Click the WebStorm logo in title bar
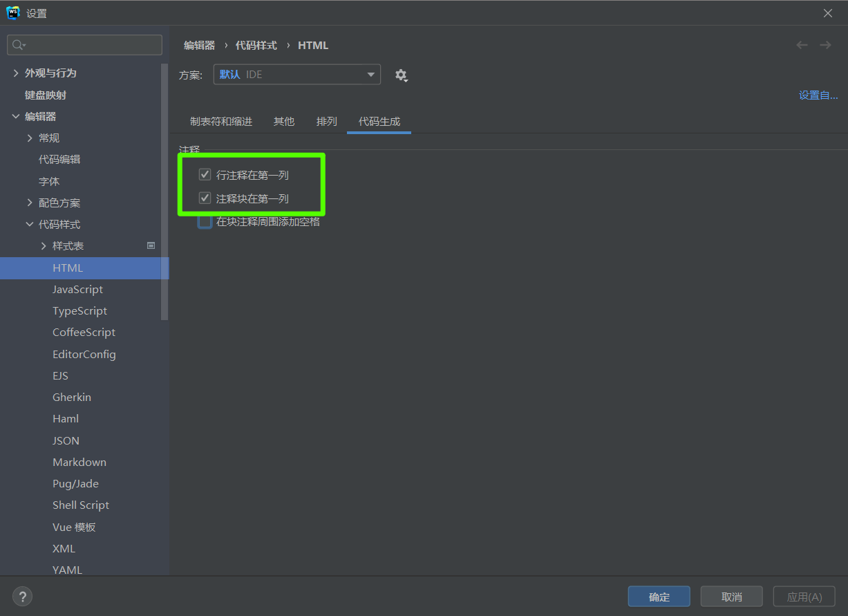The image size is (848, 616). point(12,13)
